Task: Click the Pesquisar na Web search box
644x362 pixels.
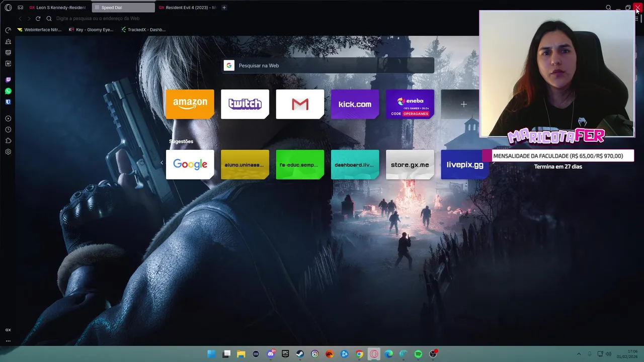Action: [x=329, y=65]
